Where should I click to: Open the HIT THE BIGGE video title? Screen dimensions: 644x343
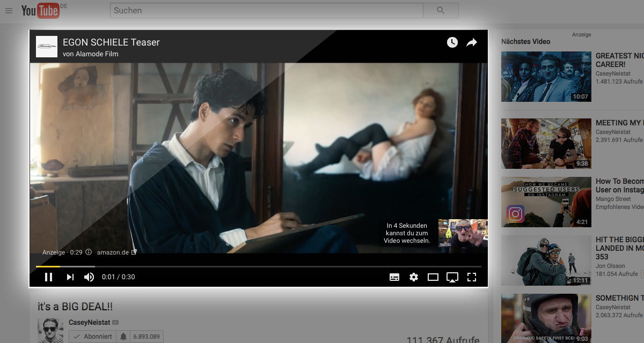point(620,248)
